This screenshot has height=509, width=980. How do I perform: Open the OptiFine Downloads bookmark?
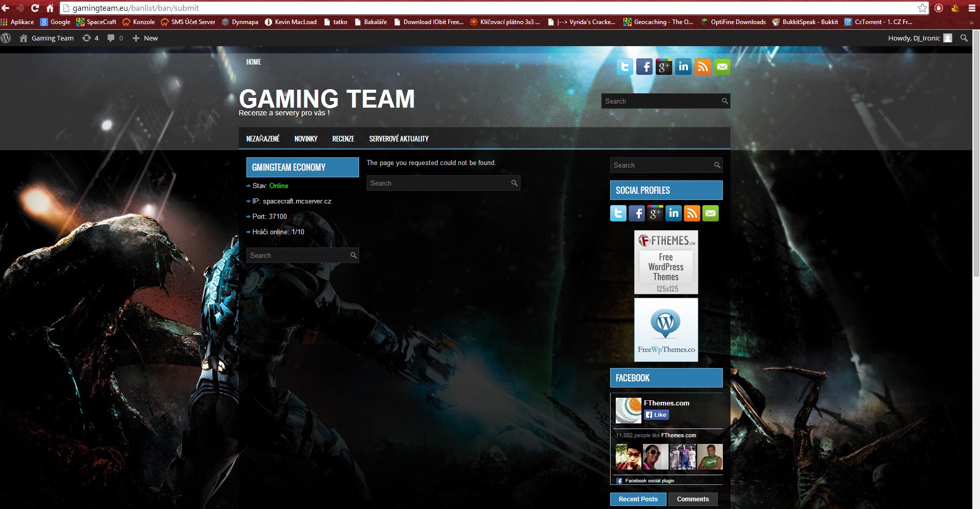click(733, 22)
